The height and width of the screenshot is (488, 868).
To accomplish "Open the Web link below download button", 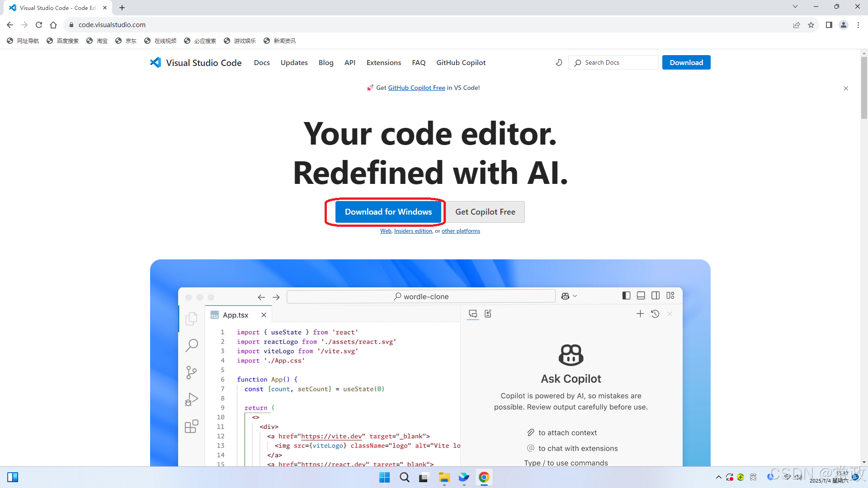I will (386, 231).
